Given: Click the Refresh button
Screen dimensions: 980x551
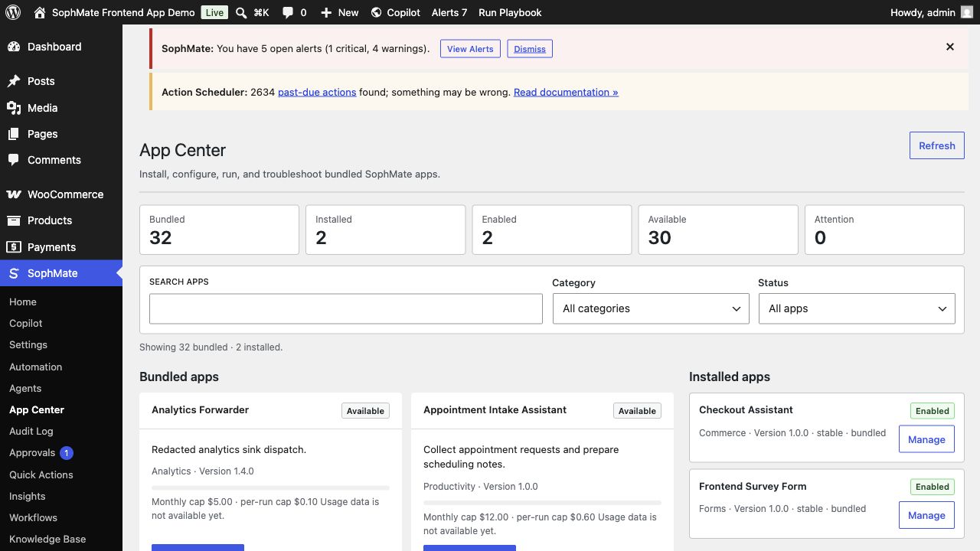Looking at the screenshot, I should point(937,145).
